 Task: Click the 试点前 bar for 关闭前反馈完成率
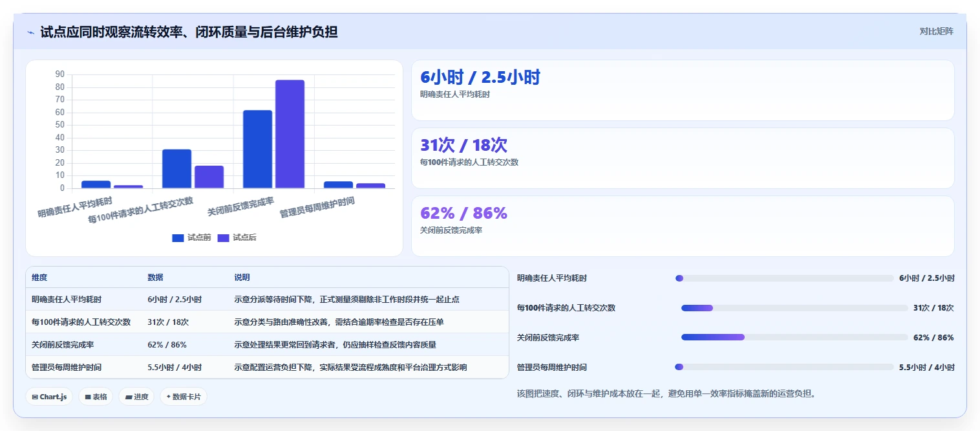point(257,149)
